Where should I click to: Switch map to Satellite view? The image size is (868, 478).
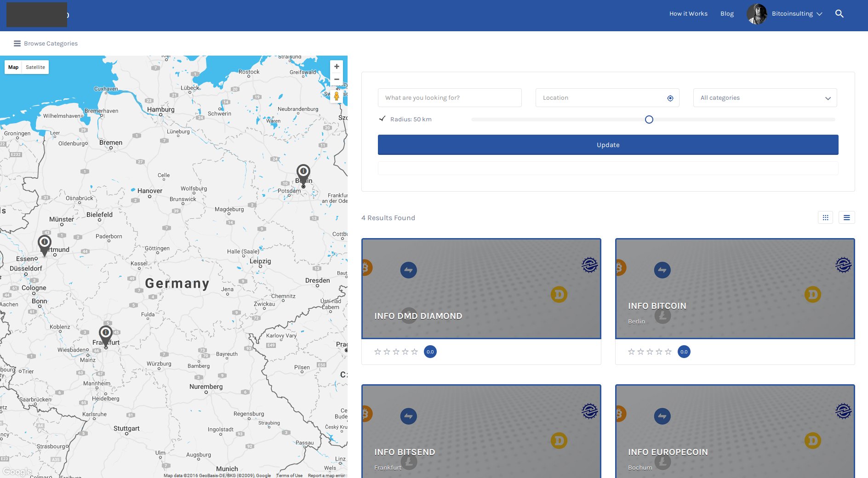pos(35,67)
